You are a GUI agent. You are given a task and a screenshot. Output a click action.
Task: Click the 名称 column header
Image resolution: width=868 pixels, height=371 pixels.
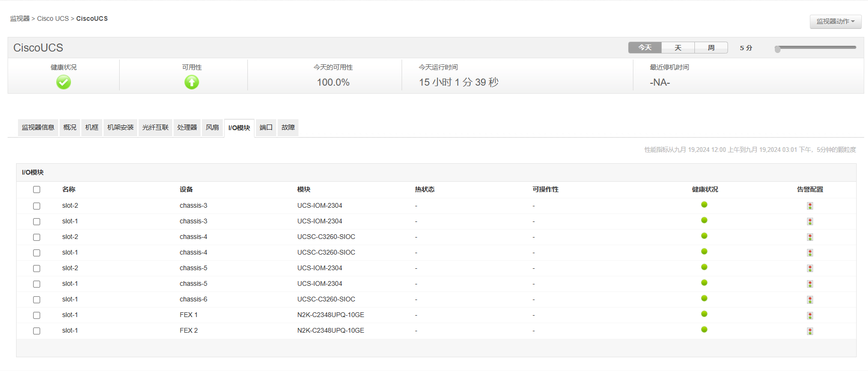click(69, 190)
